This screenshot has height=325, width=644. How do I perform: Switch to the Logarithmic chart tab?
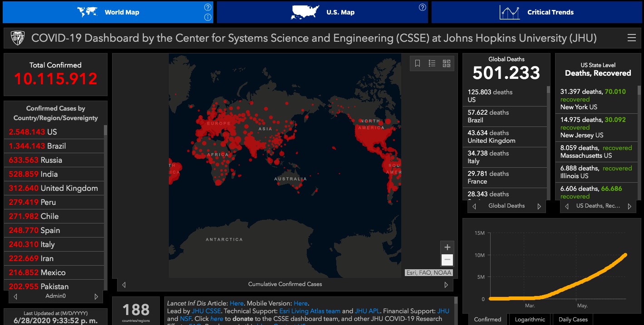click(x=529, y=320)
